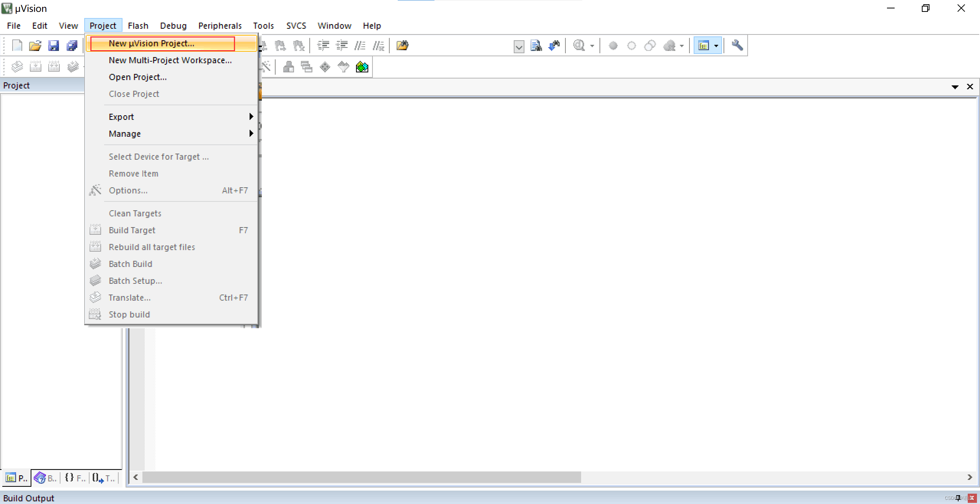Image resolution: width=980 pixels, height=504 pixels.
Task: Open a file with folder icon
Action: [x=35, y=46]
